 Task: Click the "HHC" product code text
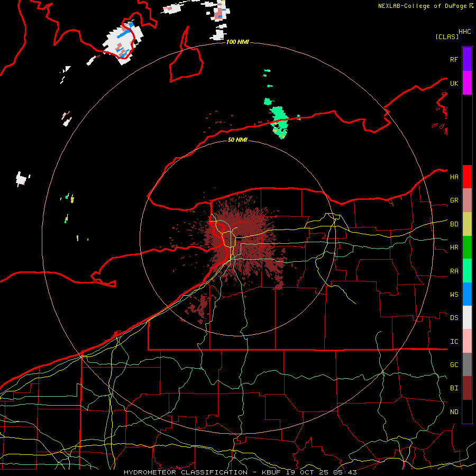coord(464,32)
